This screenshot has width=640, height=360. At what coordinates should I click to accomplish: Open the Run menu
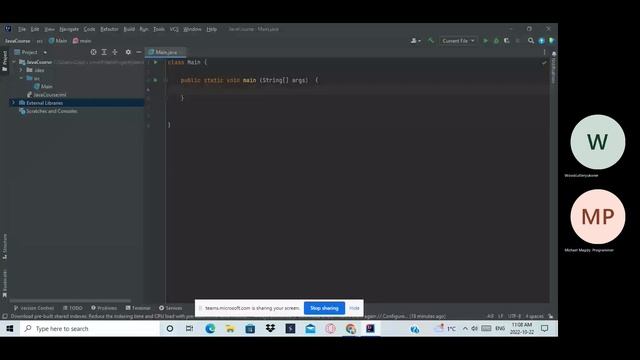pyautogui.click(x=144, y=29)
